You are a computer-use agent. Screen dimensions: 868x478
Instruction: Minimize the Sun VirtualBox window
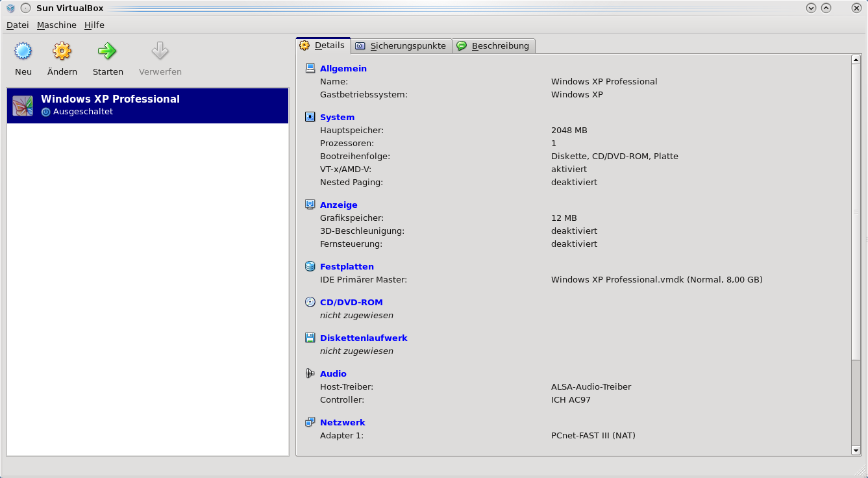[x=811, y=8]
